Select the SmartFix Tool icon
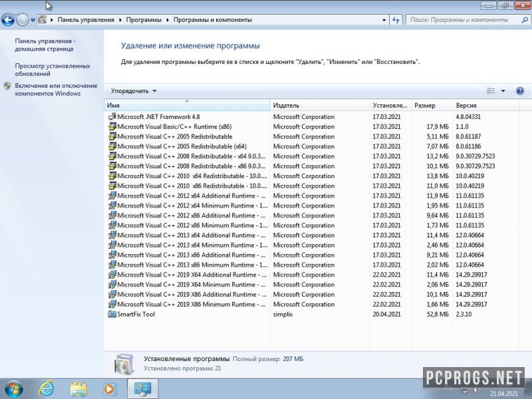 coord(112,314)
